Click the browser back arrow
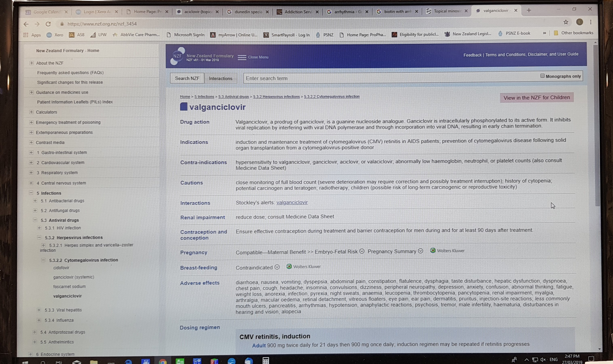This screenshot has width=613, height=364. pos(26,24)
